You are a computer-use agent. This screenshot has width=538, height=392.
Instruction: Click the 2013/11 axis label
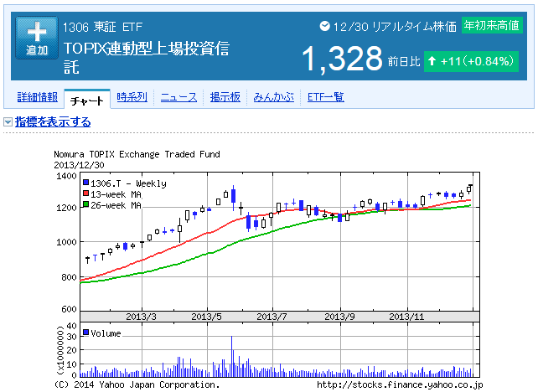(x=406, y=317)
